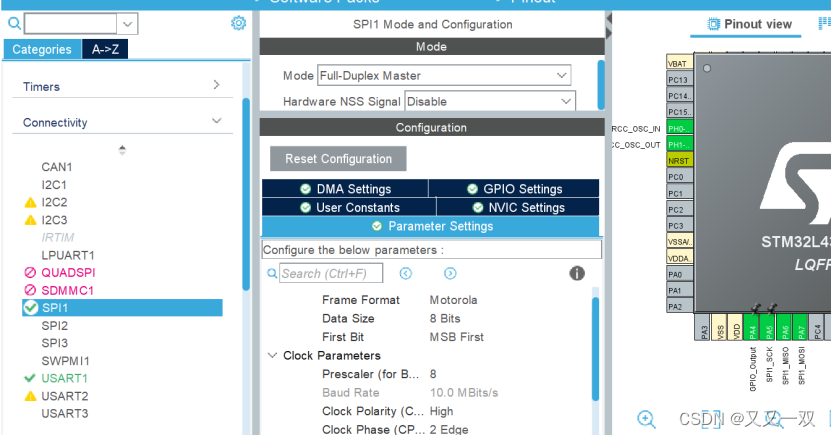The image size is (831, 436).
Task: Click the sort arrow under Connectivity
Action: (122, 150)
